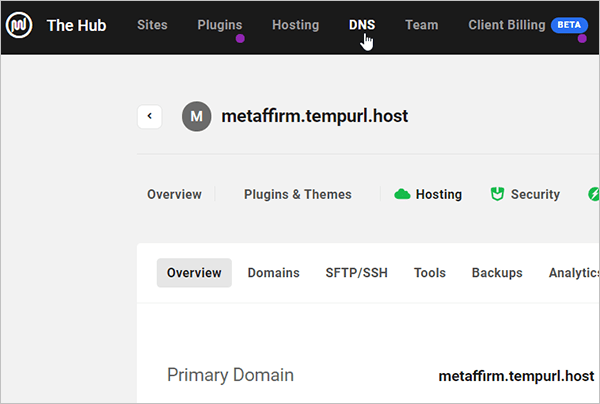Switch to Plugins & Themes tab
The image size is (600, 404).
[x=298, y=194]
